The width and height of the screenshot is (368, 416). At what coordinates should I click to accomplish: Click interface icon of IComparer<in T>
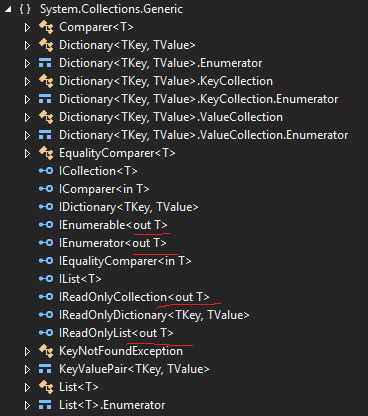pos(46,189)
